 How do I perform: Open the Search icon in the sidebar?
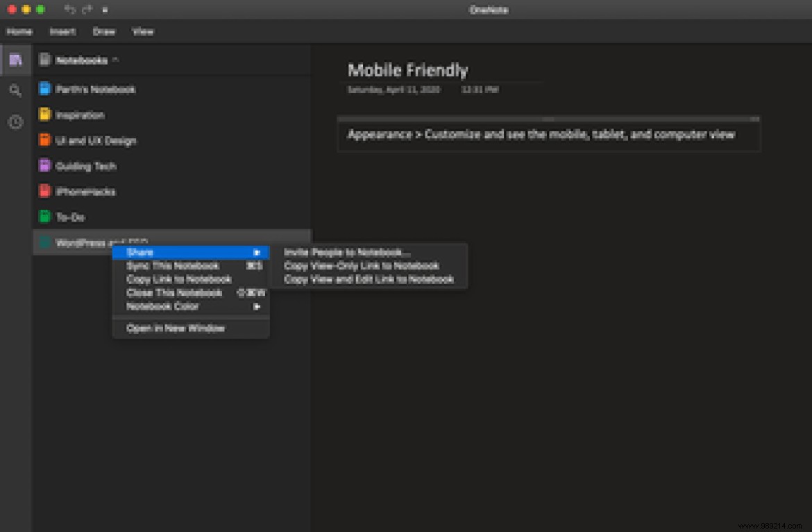point(15,90)
